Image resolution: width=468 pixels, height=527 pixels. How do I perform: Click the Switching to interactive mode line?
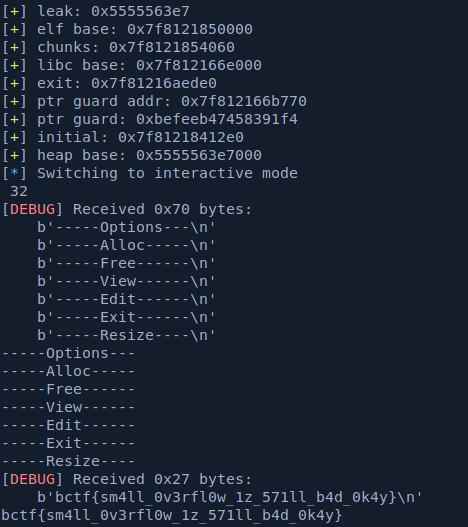(x=150, y=173)
